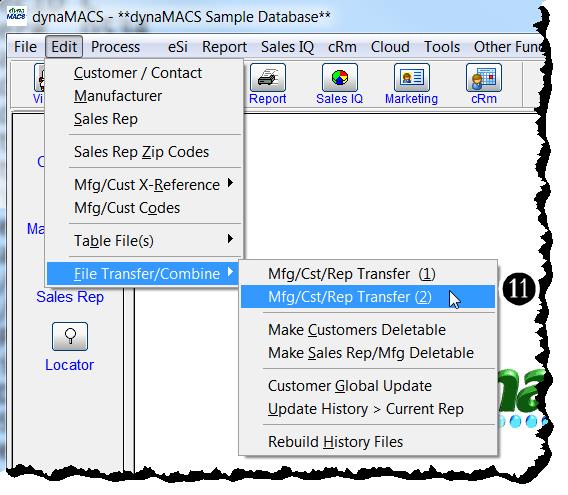Viewport: 568px width, 495px height.
Task: Click the Locator label link
Action: click(x=70, y=365)
